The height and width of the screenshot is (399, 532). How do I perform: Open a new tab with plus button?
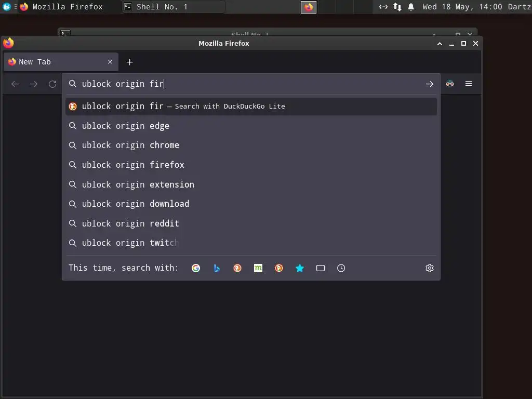(129, 62)
